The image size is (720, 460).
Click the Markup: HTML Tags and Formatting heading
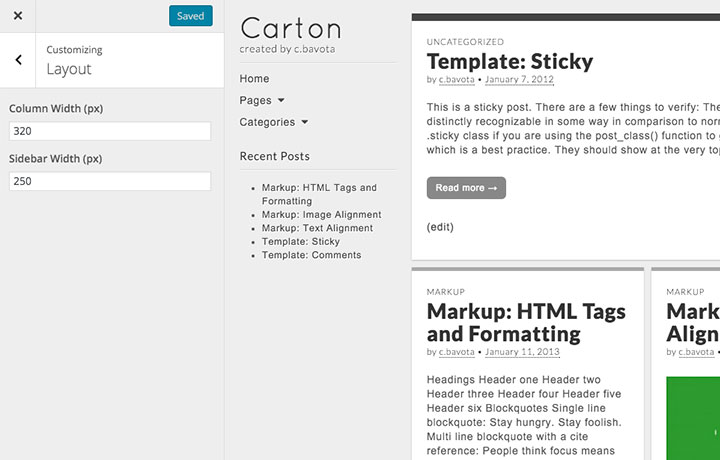[526, 322]
